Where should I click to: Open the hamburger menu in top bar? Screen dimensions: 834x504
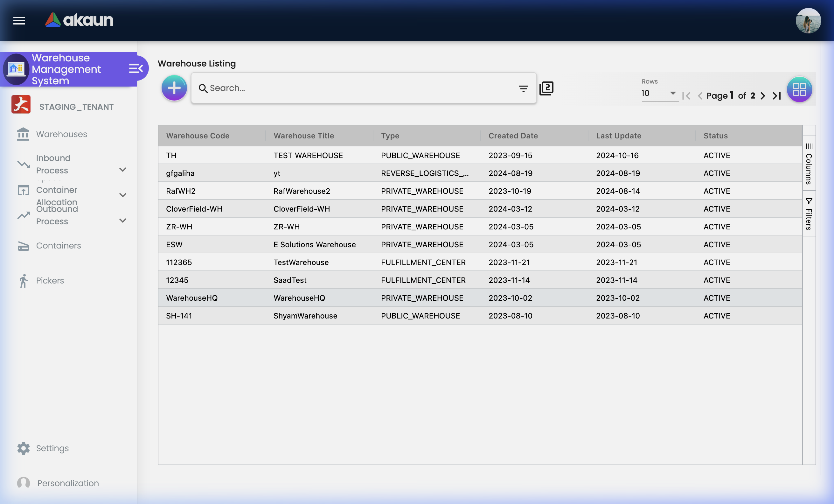(x=19, y=21)
